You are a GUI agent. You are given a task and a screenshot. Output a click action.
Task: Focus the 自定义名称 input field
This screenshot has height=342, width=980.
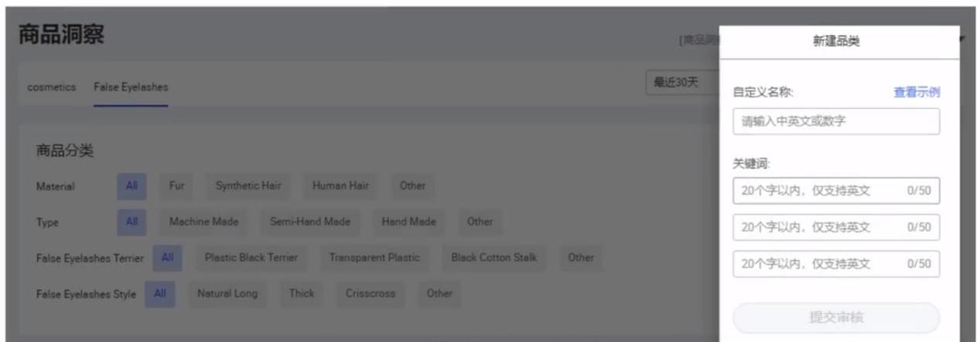[836, 121]
